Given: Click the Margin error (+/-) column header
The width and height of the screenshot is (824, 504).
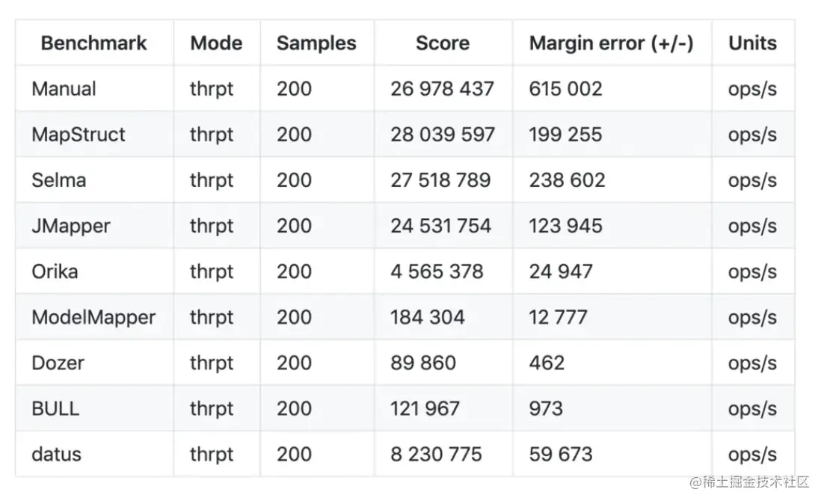Looking at the screenshot, I should [611, 43].
